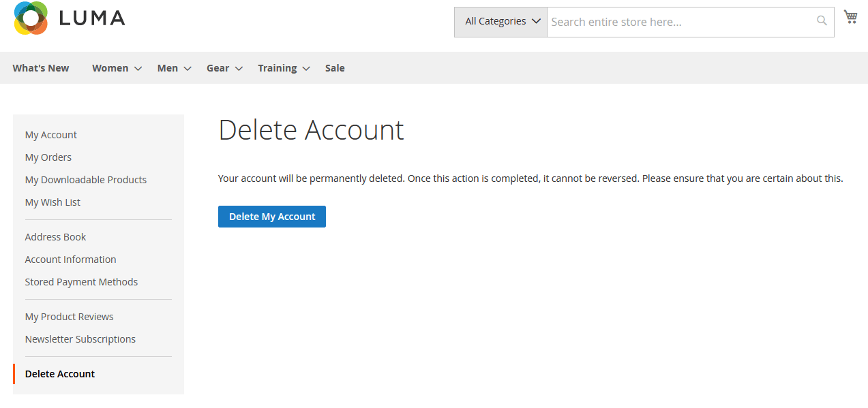Go to My Wish List

click(52, 202)
